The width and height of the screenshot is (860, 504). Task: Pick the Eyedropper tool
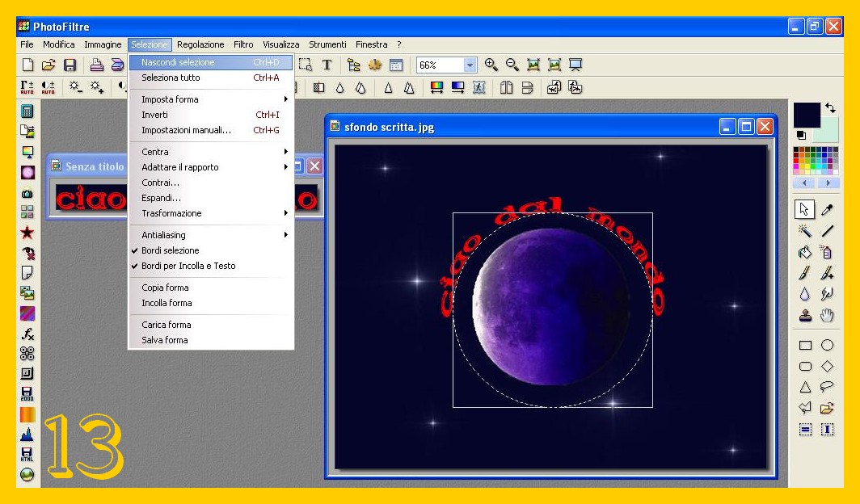[x=827, y=210]
